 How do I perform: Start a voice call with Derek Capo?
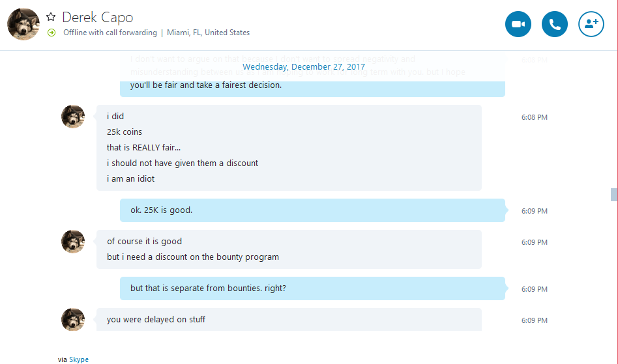click(555, 24)
